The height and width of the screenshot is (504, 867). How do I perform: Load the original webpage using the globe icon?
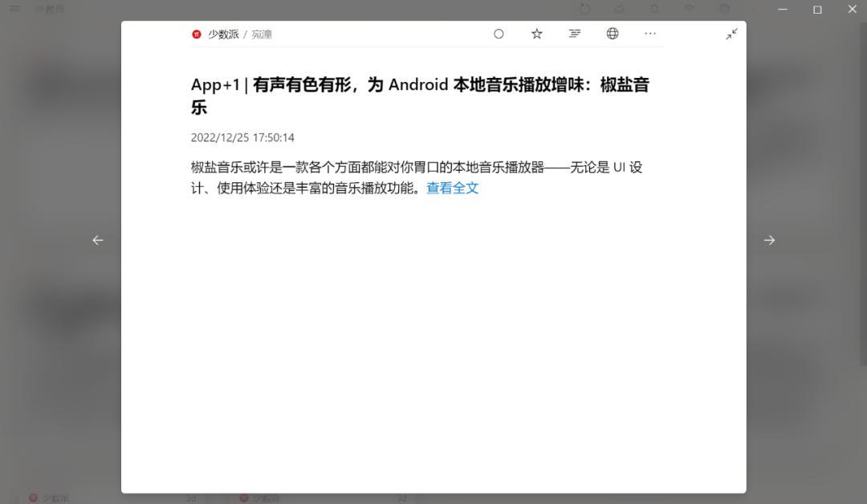click(613, 34)
